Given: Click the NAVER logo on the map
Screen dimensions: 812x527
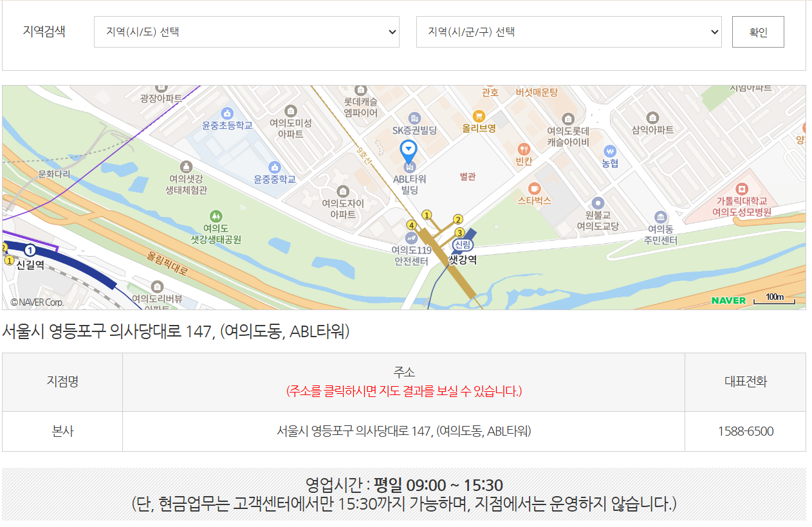Looking at the screenshot, I should (728, 300).
